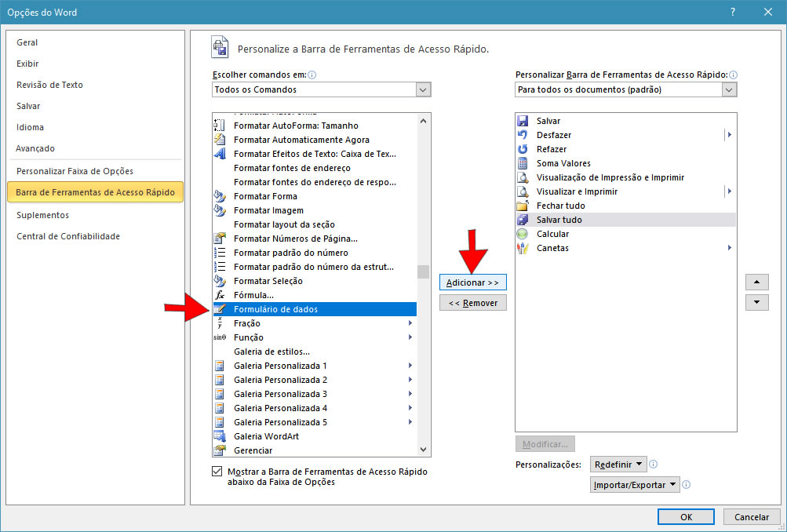Click the command list scroll up arrow
Viewport: 787px width, 532px height.
coord(423,121)
